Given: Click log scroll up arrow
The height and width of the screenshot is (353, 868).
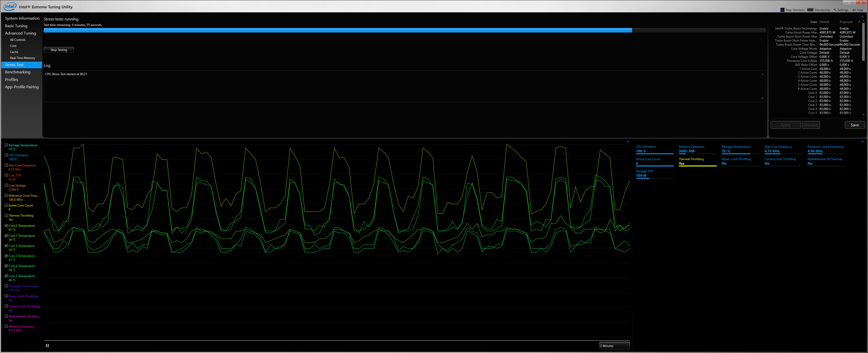Looking at the screenshot, I should click(762, 74).
